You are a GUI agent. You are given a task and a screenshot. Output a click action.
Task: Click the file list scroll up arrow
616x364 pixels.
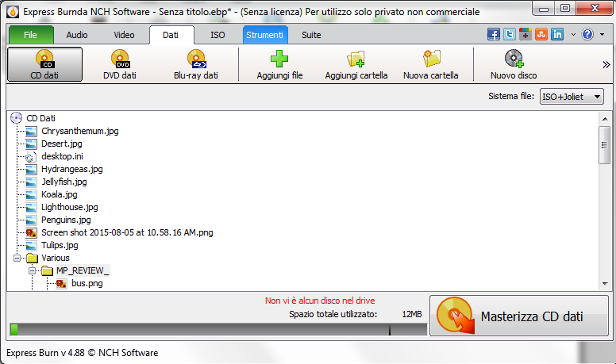pos(605,118)
